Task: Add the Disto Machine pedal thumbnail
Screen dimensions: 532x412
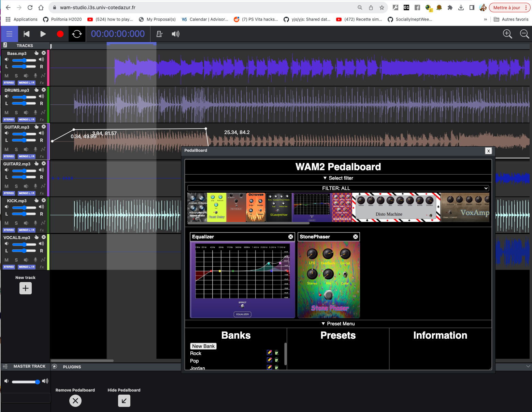Action: coord(396,208)
